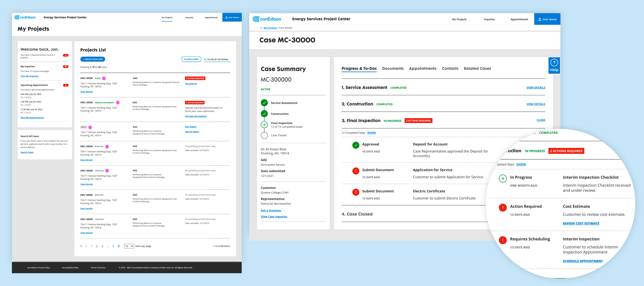Click the Upload Documents link
Viewport: 644px width, 286px height.
coord(196,116)
